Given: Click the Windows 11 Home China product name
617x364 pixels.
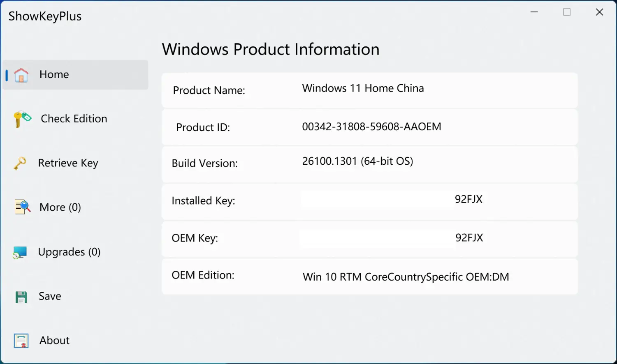Looking at the screenshot, I should pyautogui.click(x=363, y=88).
